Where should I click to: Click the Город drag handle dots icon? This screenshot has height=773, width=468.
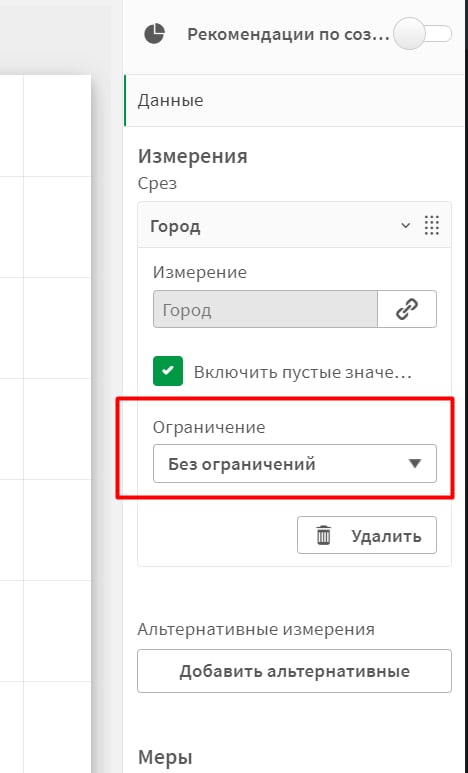tap(432, 226)
